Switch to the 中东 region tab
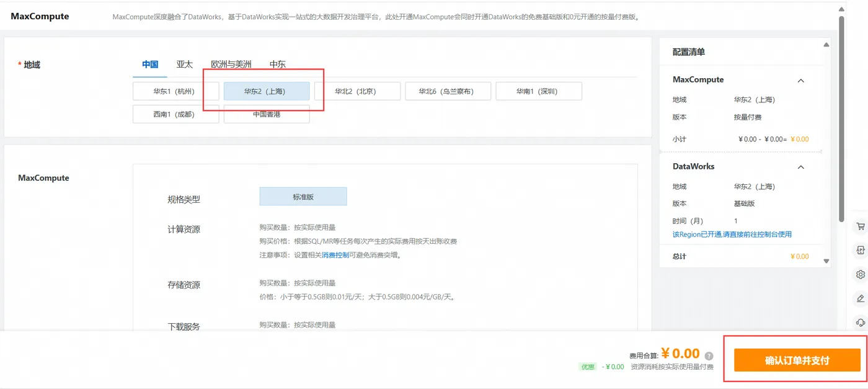Screen dimensions: 868x389 pyautogui.click(x=278, y=65)
